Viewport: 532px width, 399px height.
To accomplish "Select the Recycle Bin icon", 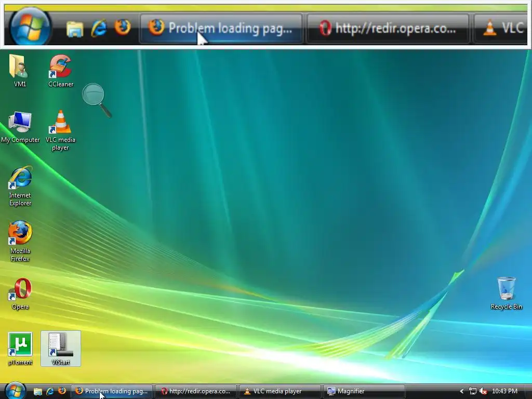I will point(506,294).
